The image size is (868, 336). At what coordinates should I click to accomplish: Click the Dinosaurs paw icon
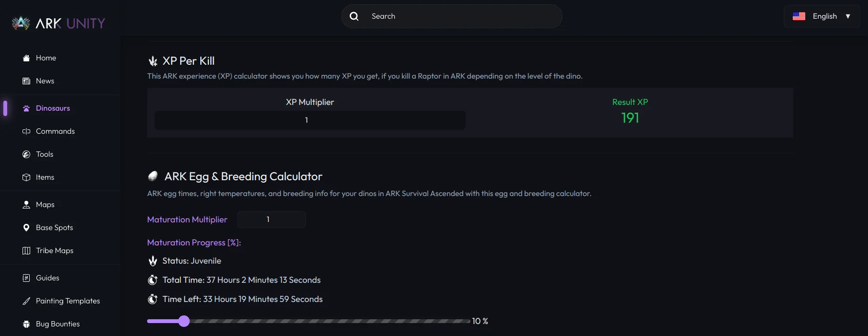[26, 108]
